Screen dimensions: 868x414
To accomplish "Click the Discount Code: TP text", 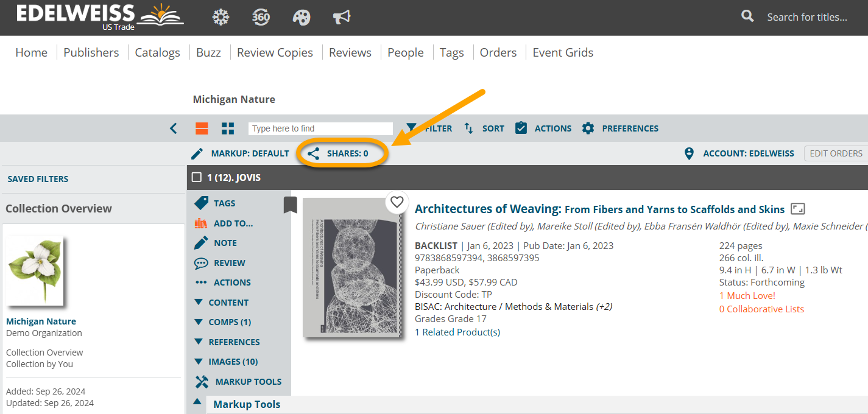I will point(453,295).
